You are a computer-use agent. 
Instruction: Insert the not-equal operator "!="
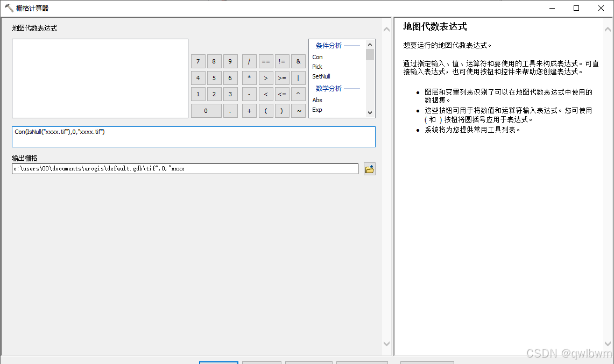282,61
